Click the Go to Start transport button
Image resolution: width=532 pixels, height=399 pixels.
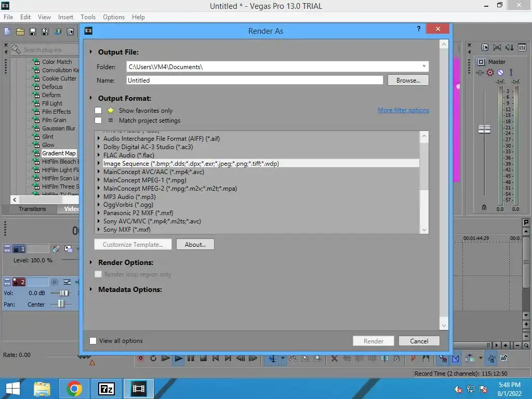(x=216, y=358)
